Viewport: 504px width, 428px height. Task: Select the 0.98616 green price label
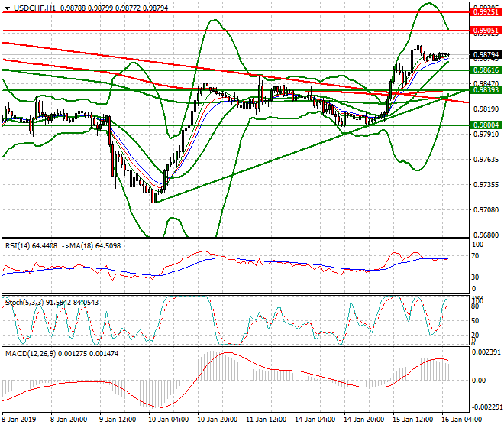(486, 70)
